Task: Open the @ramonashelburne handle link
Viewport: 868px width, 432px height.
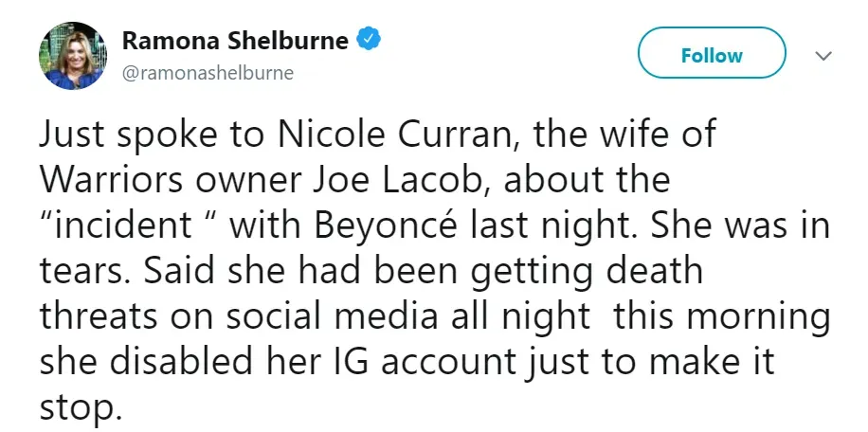Action: [x=208, y=73]
